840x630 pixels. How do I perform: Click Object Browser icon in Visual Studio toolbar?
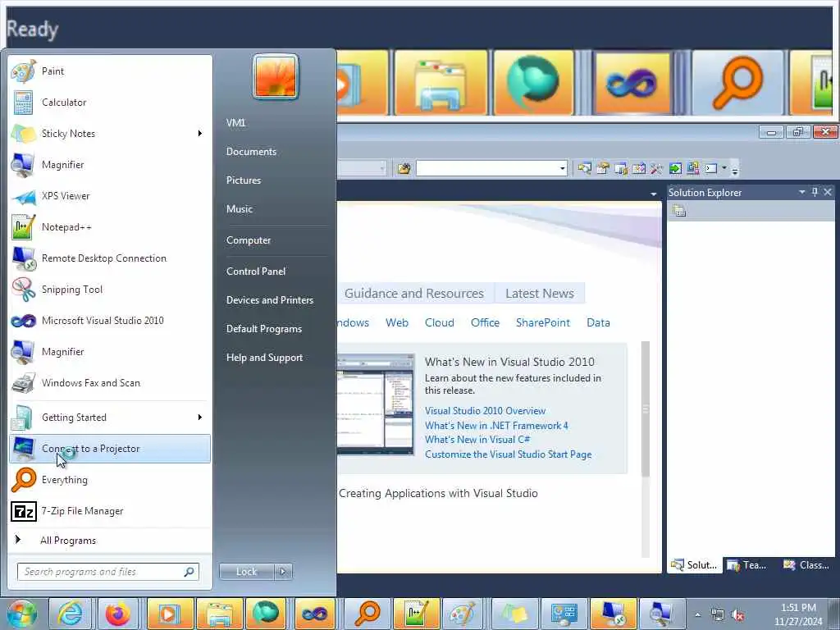[x=638, y=169]
